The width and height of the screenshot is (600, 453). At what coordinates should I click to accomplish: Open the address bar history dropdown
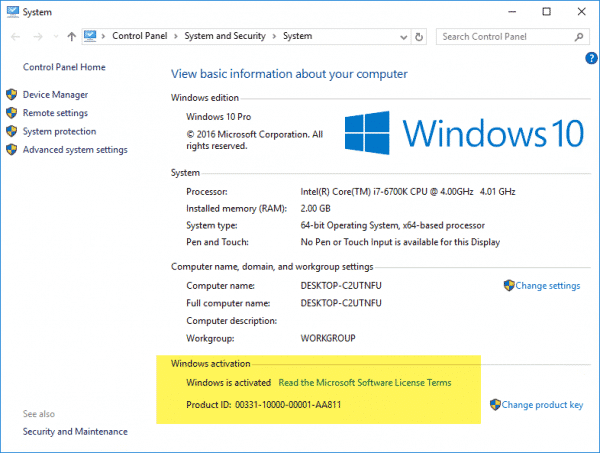point(403,37)
